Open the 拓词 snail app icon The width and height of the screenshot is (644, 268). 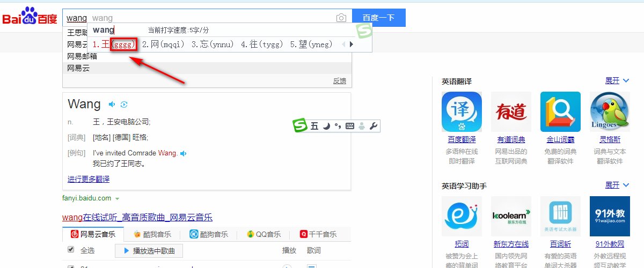462,216
